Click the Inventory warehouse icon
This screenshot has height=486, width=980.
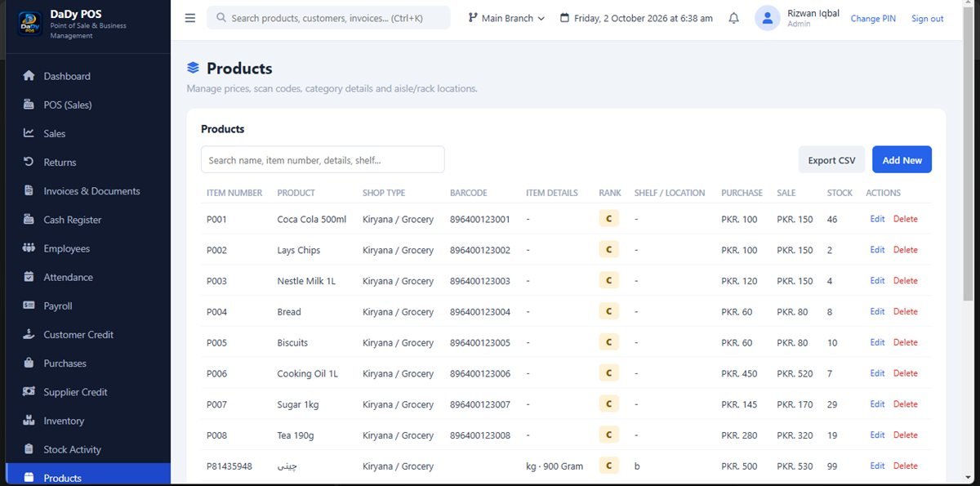click(29, 421)
